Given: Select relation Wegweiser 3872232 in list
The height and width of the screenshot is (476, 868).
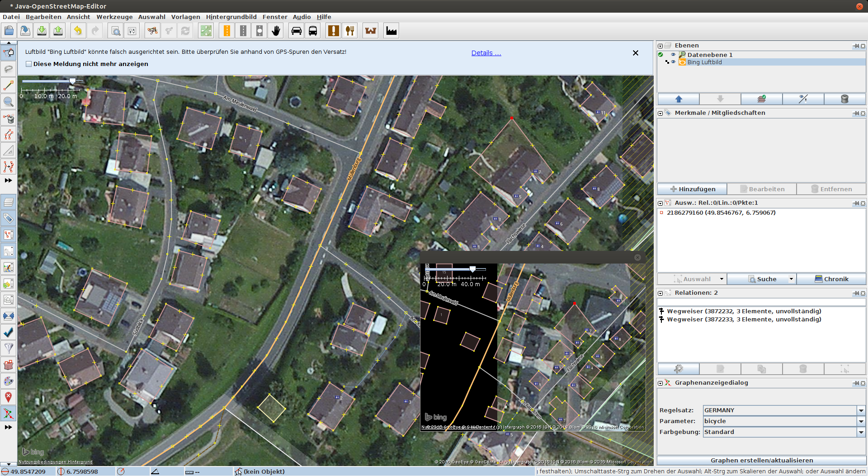Looking at the screenshot, I should point(743,311).
